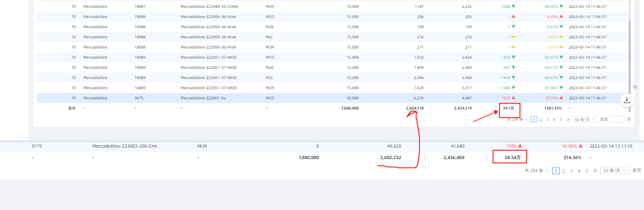Click green down arrow next to -1424

click(514, 78)
